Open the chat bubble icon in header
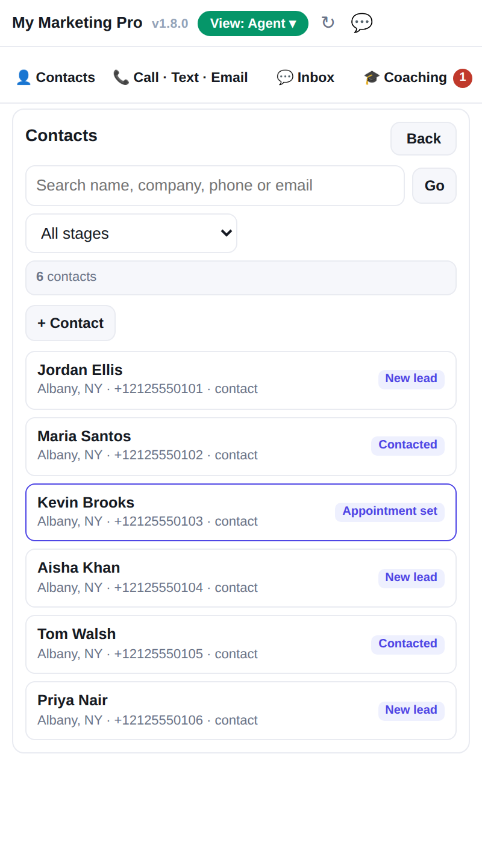The width and height of the screenshot is (482, 868). pos(361,23)
